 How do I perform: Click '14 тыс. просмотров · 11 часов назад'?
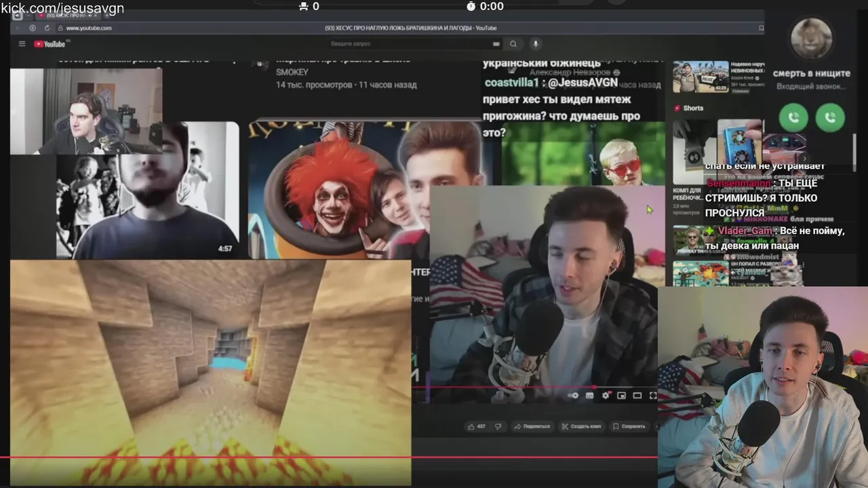pyautogui.click(x=346, y=85)
